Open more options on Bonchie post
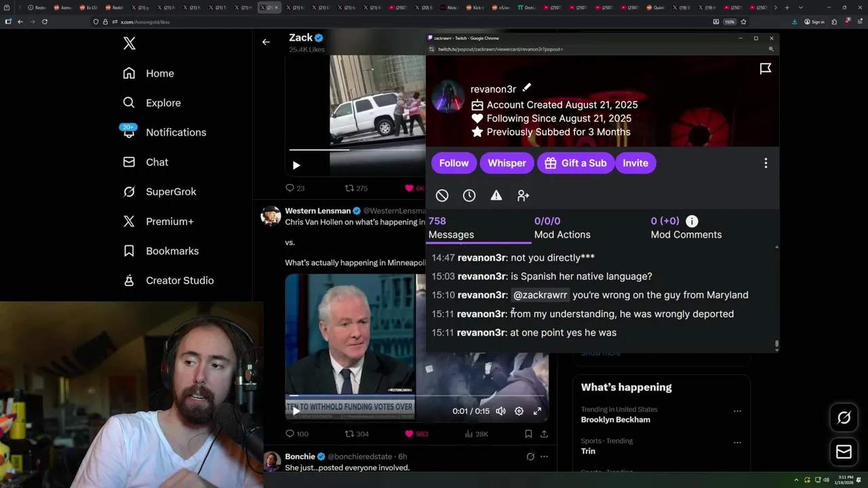Screen dimensions: 868x488 tap(544, 457)
